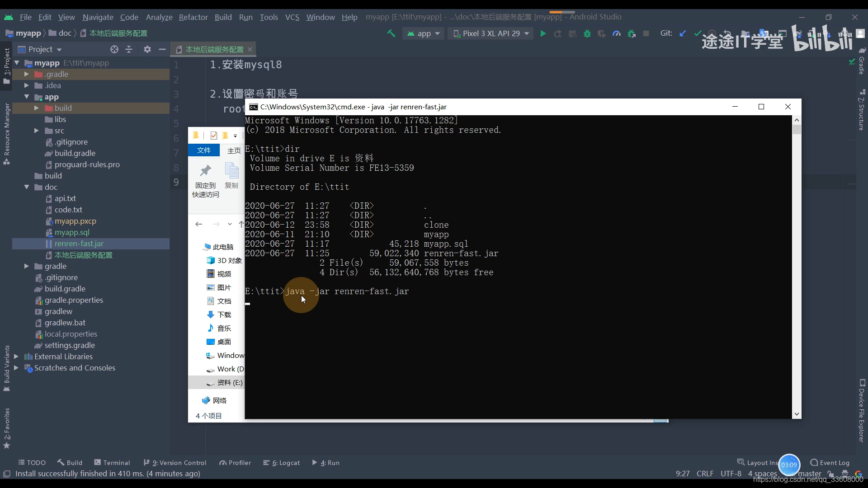The width and height of the screenshot is (868, 488).
Task: Open the Pixel 3 XL API 29 device dropdown
Action: (491, 33)
